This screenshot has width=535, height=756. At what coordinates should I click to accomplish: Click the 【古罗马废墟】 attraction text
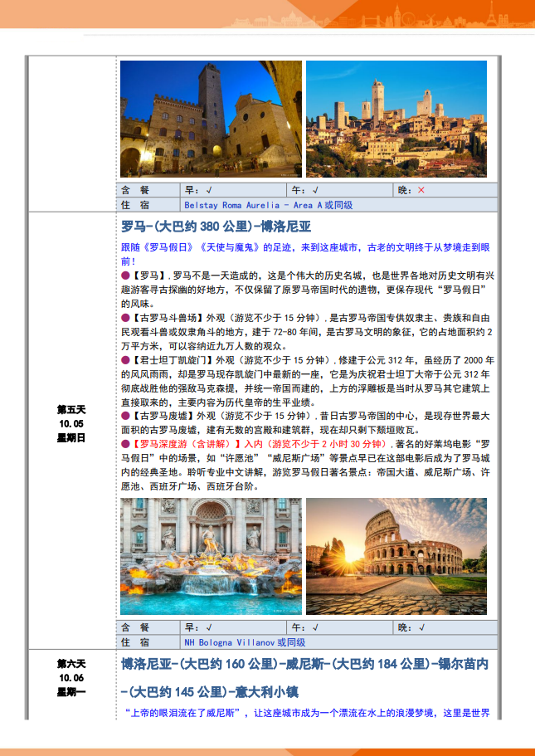(x=163, y=416)
